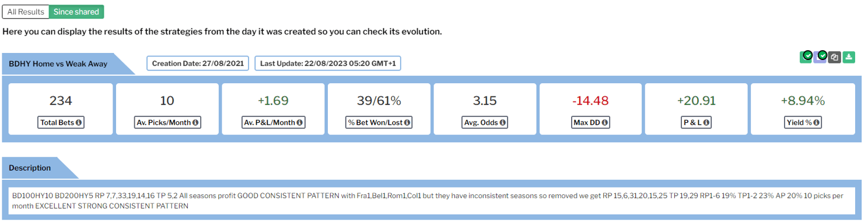Click info icon beside % Bet Won/Lost

click(x=407, y=122)
